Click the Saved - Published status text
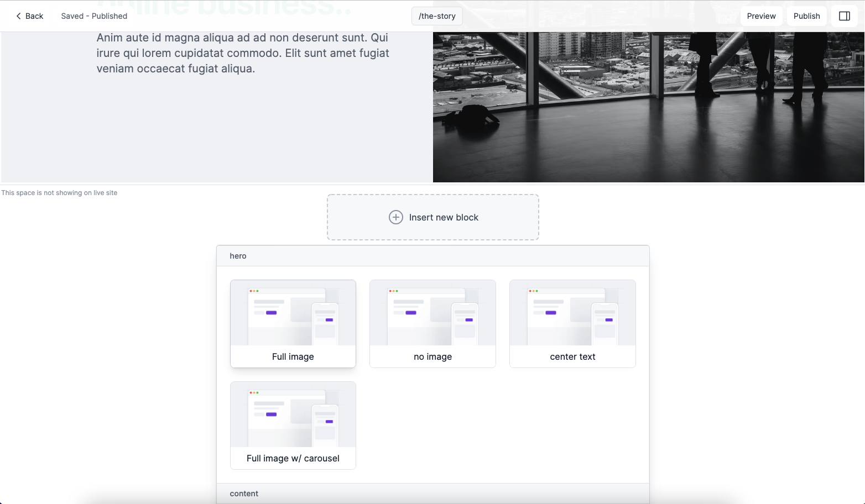865x504 pixels. [x=94, y=16]
